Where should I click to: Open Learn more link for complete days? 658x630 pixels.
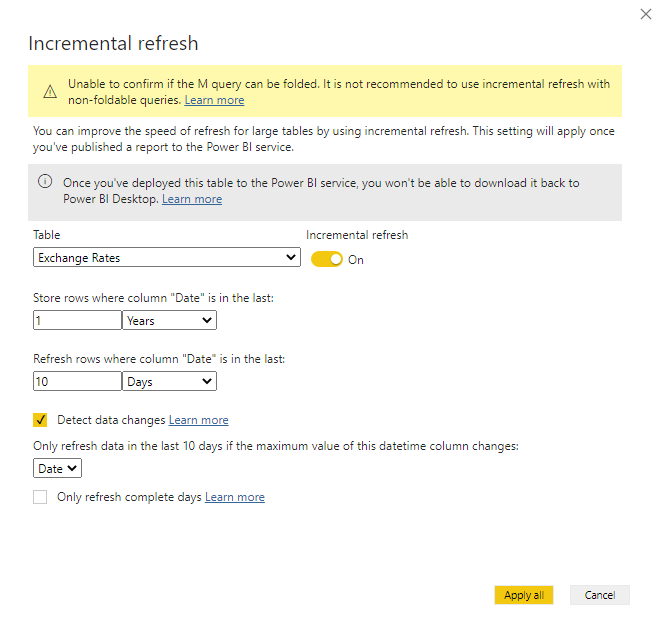pos(235,497)
